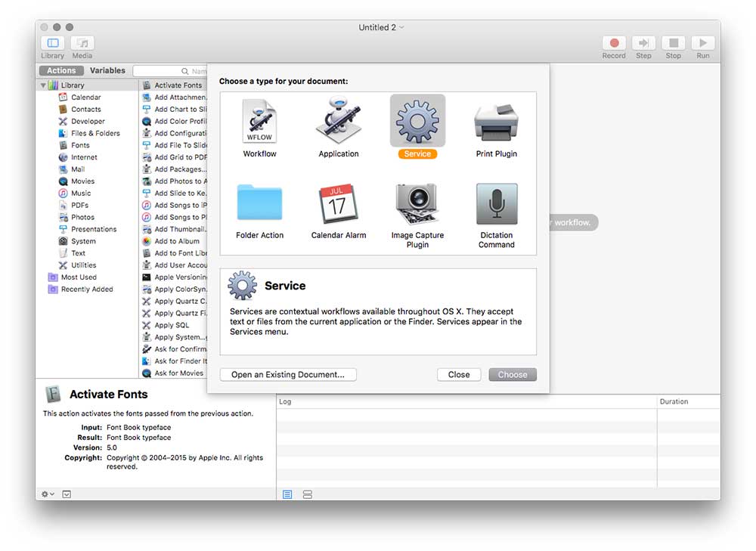Select Presentations category in Library

94,230
